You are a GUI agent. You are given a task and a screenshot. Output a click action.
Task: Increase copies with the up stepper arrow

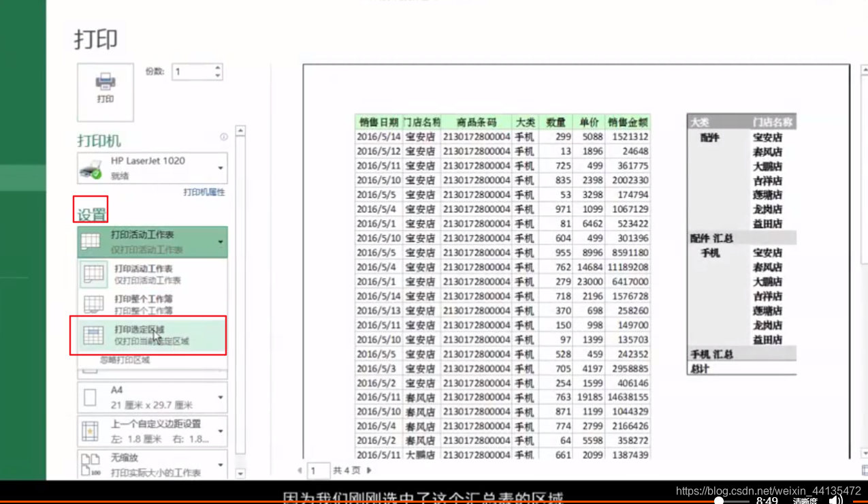tap(218, 67)
